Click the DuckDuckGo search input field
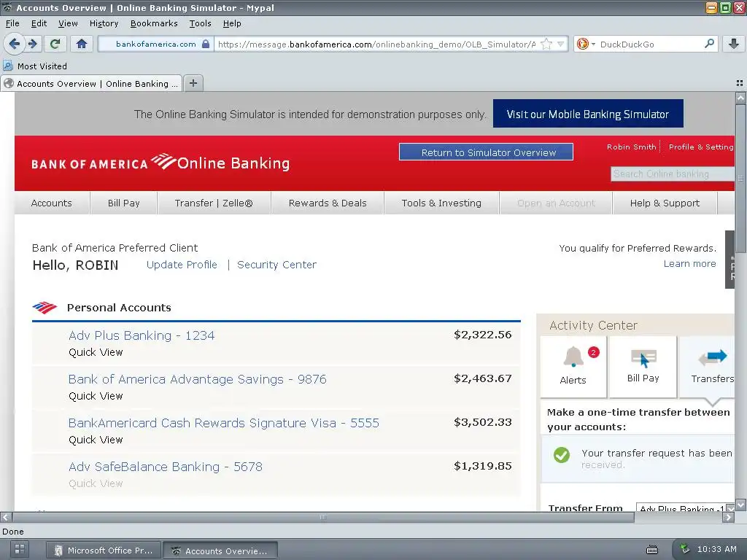 pyautogui.click(x=650, y=44)
